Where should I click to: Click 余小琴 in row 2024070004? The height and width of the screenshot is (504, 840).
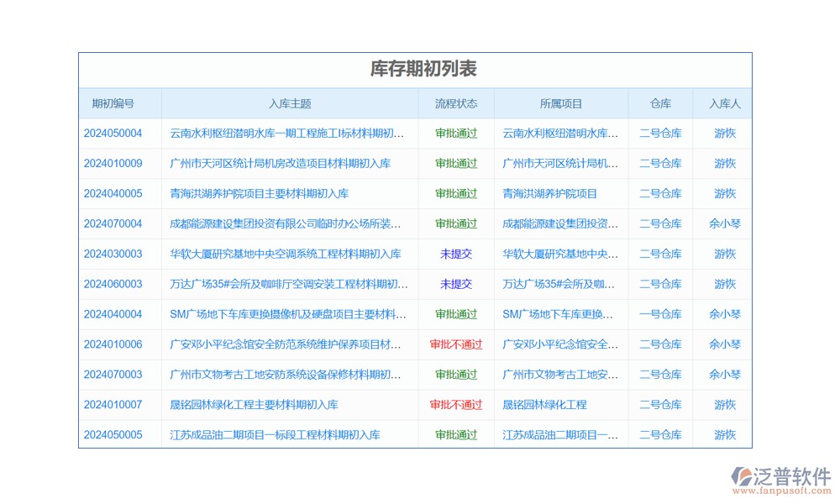point(725,224)
